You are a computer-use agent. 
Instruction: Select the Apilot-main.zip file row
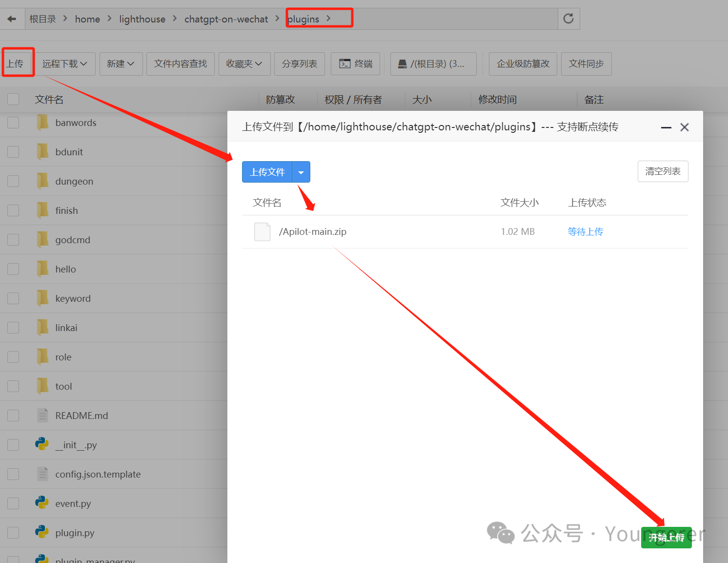(x=312, y=231)
